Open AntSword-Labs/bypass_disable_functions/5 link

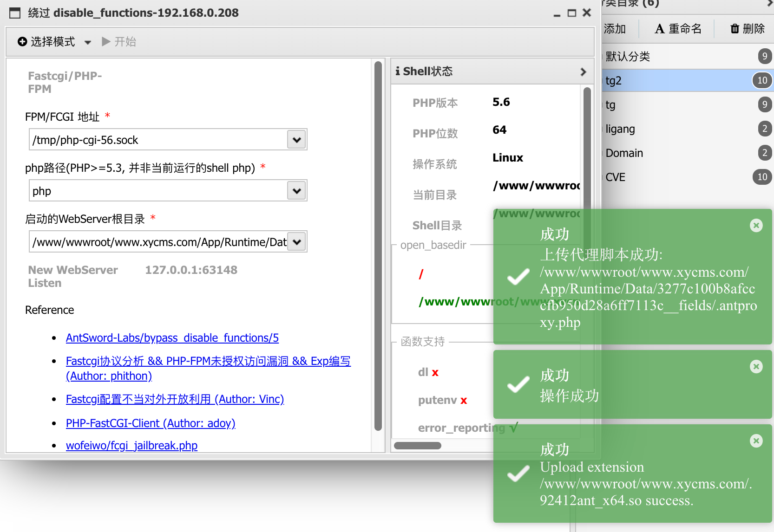point(172,338)
